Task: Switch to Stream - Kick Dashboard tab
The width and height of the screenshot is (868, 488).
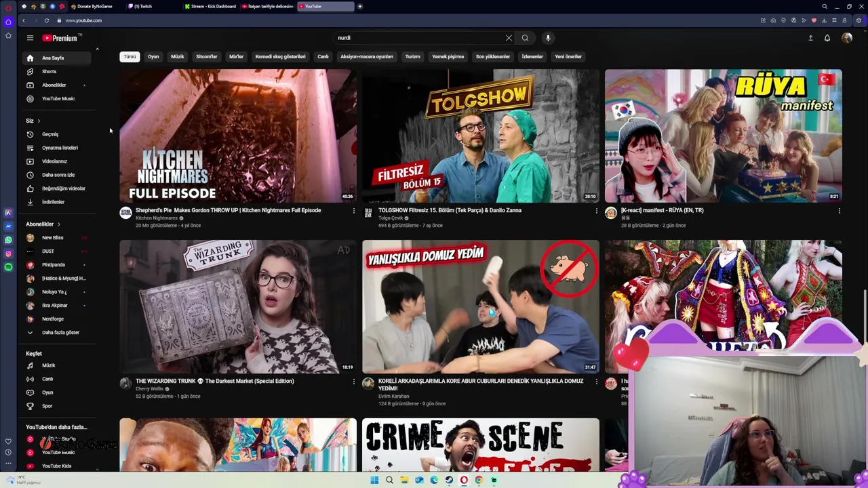Action: pyautogui.click(x=211, y=6)
